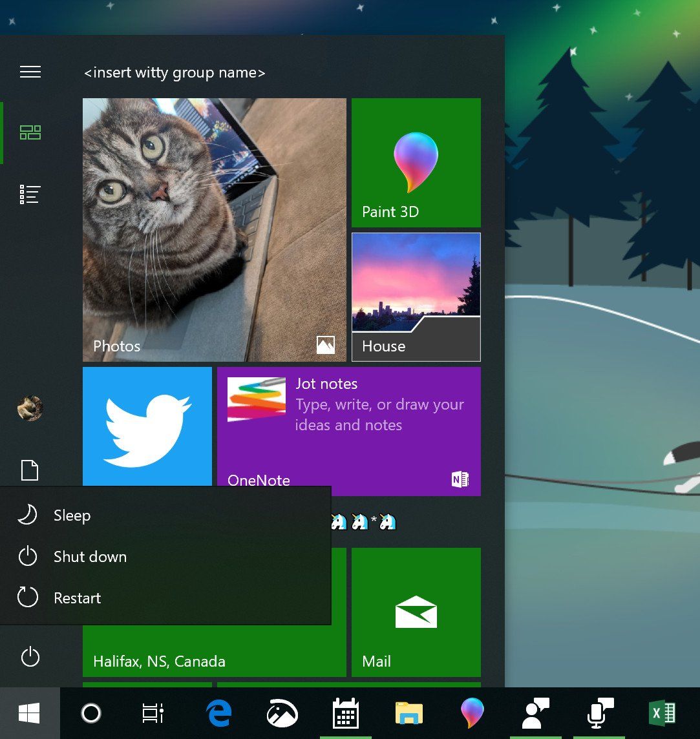The width and height of the screenshot is (700, 739).
Task: Open Cortana search on the taskbar
Action: point(92,713)
